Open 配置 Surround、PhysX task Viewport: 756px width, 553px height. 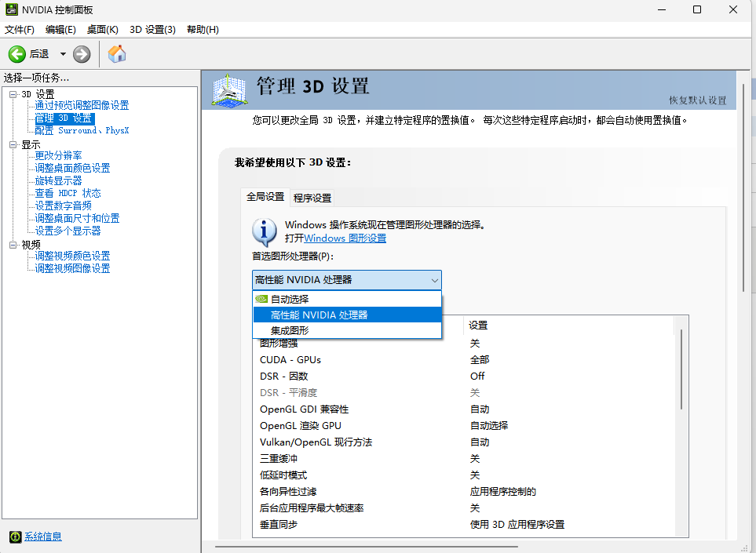click(x=82, y=130)
